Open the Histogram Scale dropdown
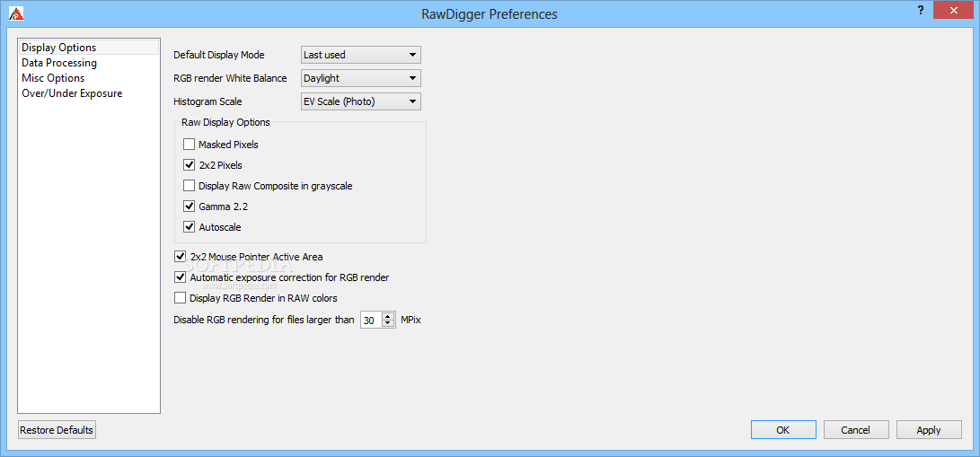 360,101
